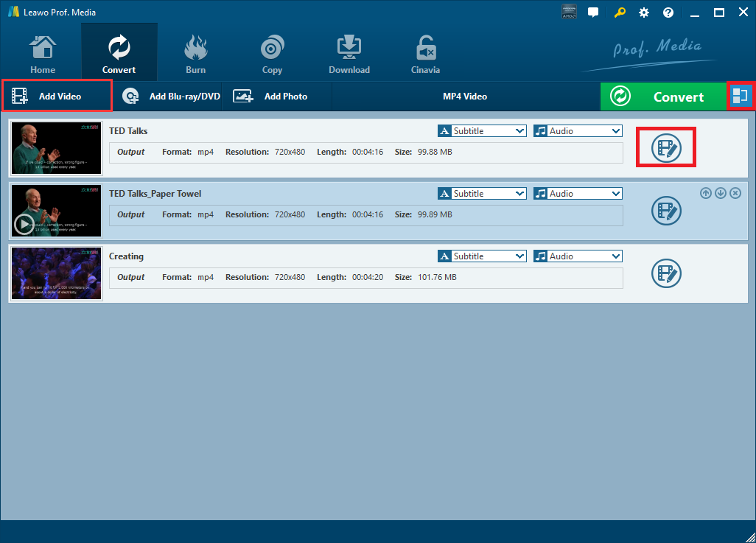Click the TED Talks_Paper Towel title
Viewport: 756px width, 543px height.
[x=155, y=193]
